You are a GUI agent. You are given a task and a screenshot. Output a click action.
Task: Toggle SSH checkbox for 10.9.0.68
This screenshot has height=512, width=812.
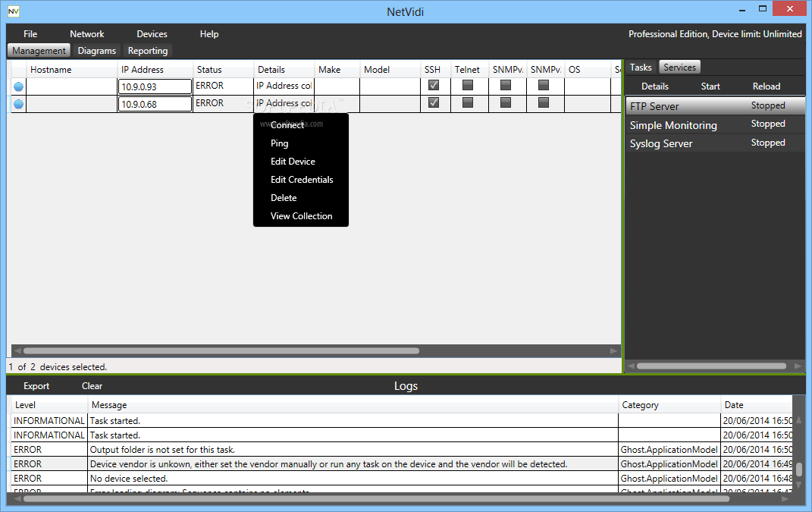tap(434, 102)
